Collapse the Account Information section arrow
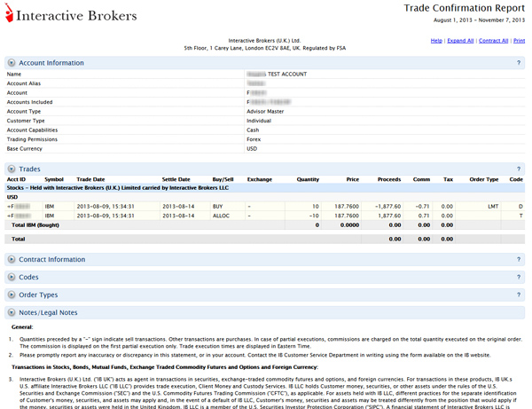Screen dimensions: 532x409 (11, 63)
